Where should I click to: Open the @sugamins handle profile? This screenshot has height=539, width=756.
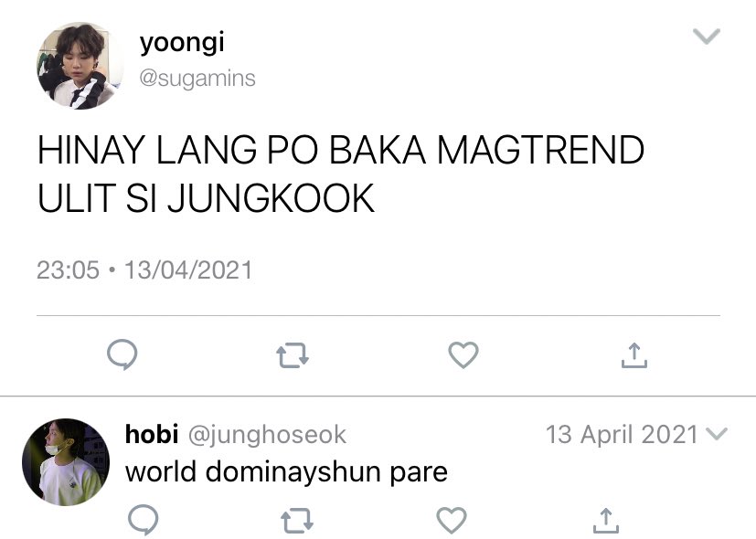tap(197, 79)
